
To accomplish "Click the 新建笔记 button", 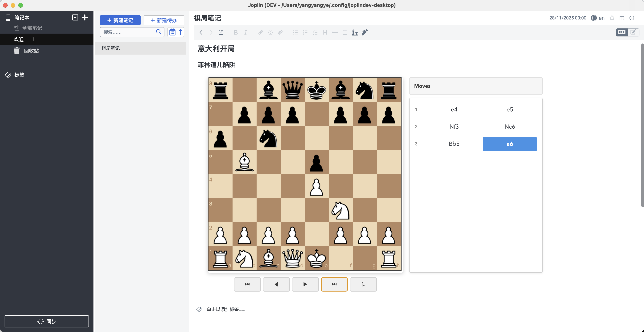I will (120, 20).
